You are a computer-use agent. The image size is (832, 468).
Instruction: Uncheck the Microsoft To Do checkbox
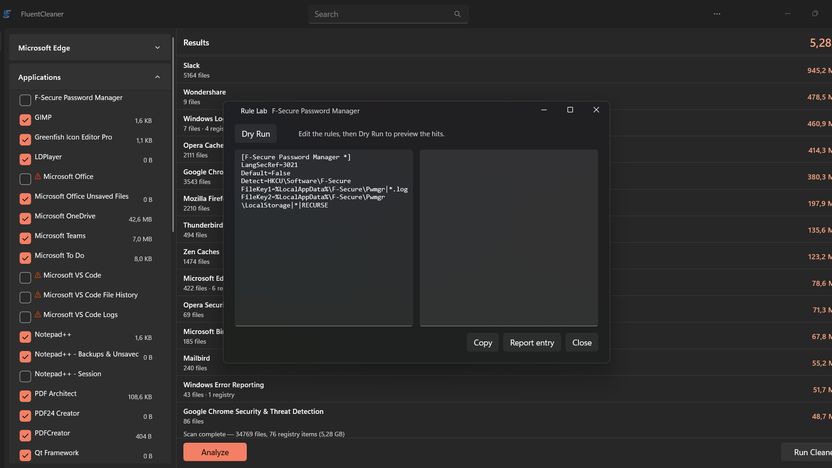point(25,257)
